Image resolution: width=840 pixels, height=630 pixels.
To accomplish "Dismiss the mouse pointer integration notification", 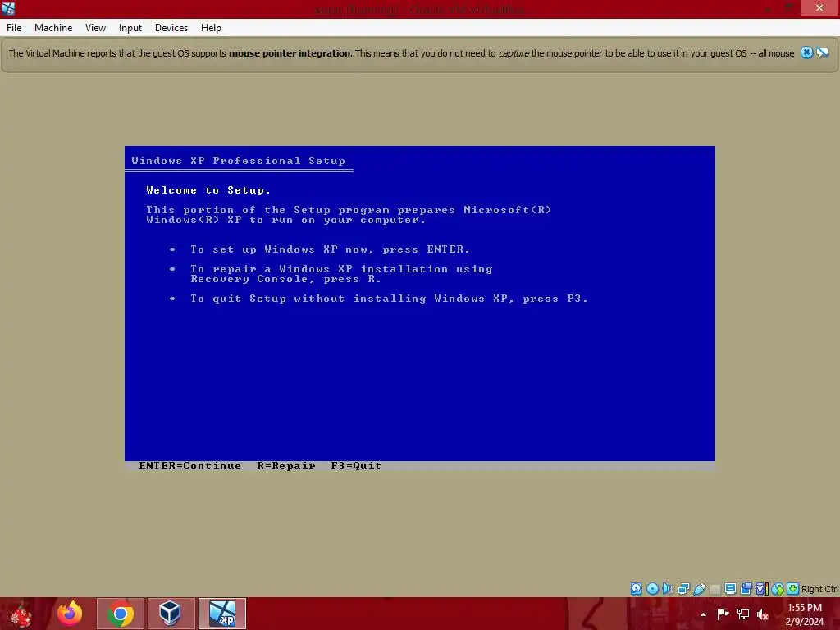I will (807, 52).
